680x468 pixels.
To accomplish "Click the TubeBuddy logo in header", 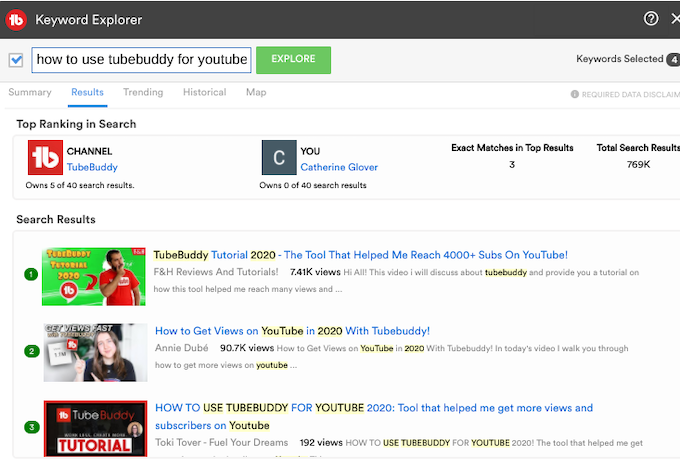I will pyautogui.click(x=17, y=19).
